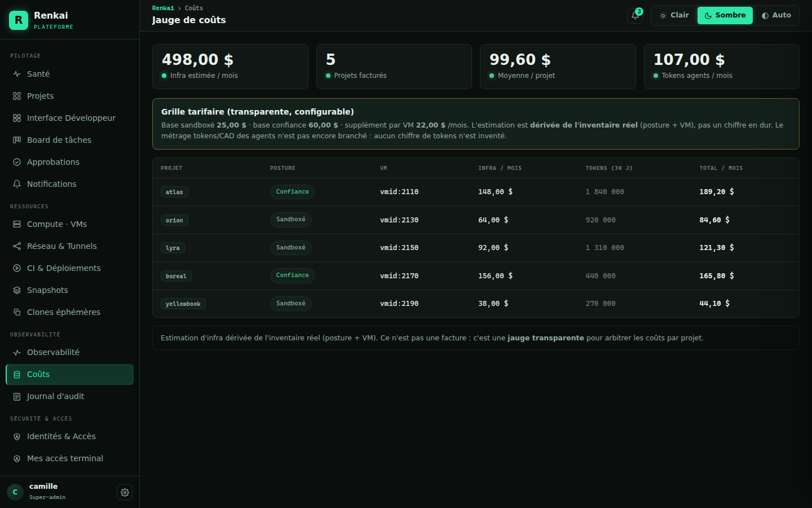
Task: Click the PROJET column header
Action: [x=171, y=168]
